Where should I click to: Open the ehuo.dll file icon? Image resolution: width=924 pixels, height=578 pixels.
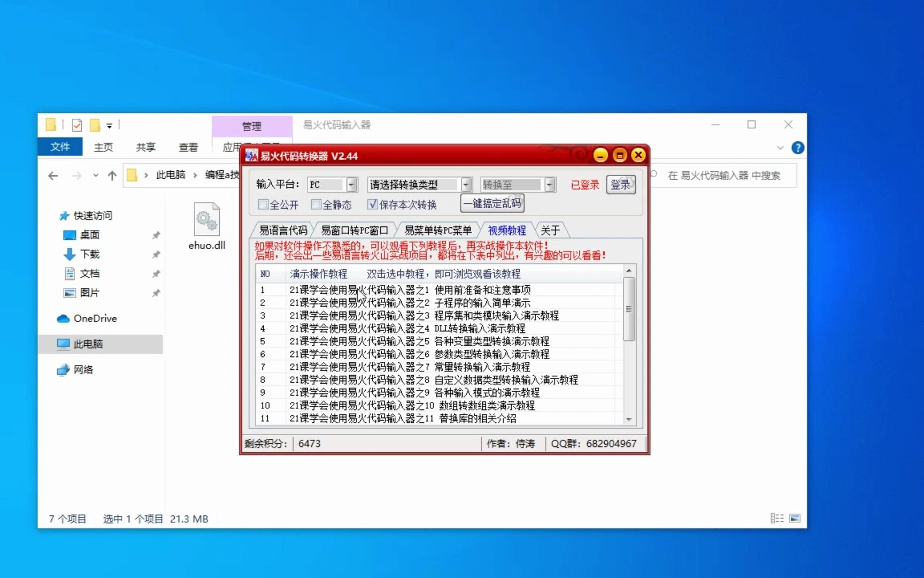pos(207,226)
